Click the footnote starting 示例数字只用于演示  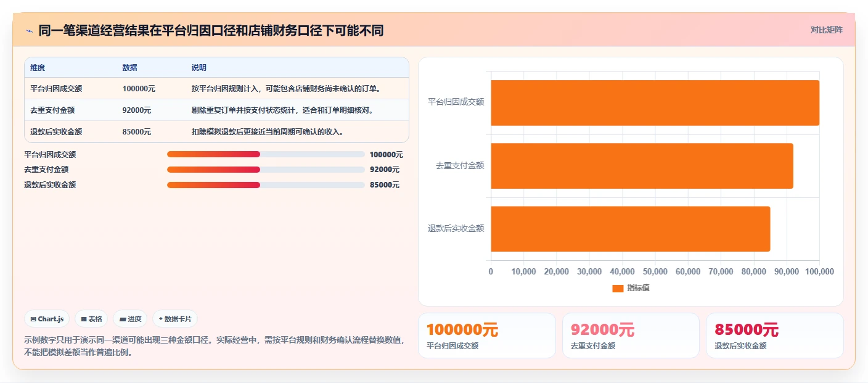(215, 346)
